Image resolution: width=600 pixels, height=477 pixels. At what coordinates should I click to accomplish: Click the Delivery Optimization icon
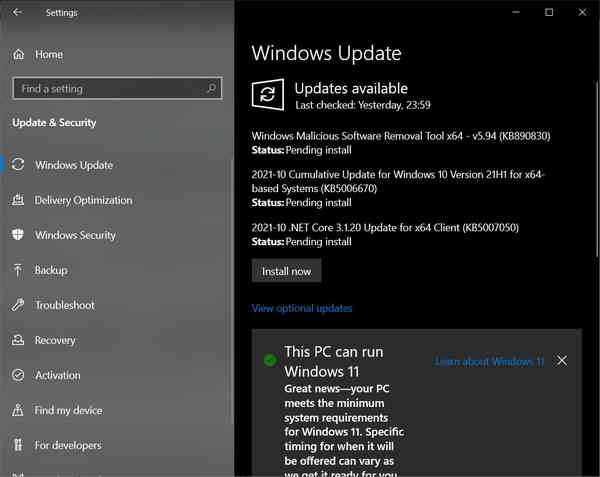tap(18, 200)
